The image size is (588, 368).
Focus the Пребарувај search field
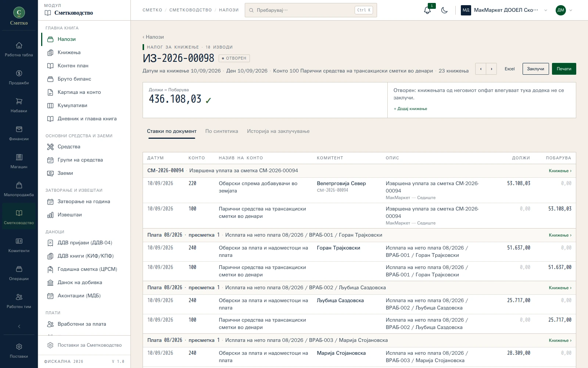311,10
